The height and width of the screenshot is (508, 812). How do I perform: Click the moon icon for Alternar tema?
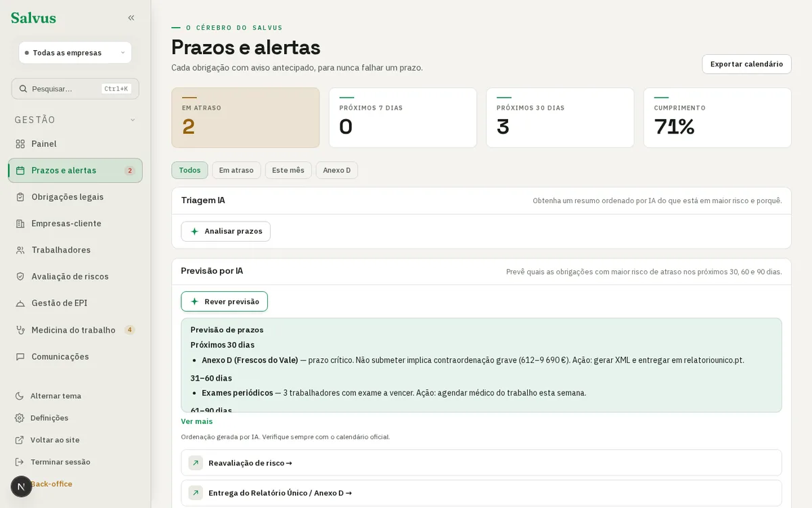click(20, 396)
